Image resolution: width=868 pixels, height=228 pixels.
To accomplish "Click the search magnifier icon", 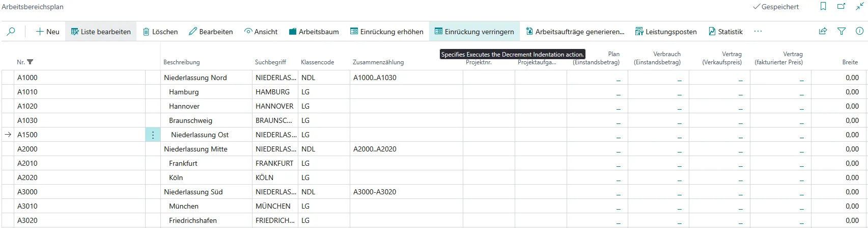I will (11, 31).
